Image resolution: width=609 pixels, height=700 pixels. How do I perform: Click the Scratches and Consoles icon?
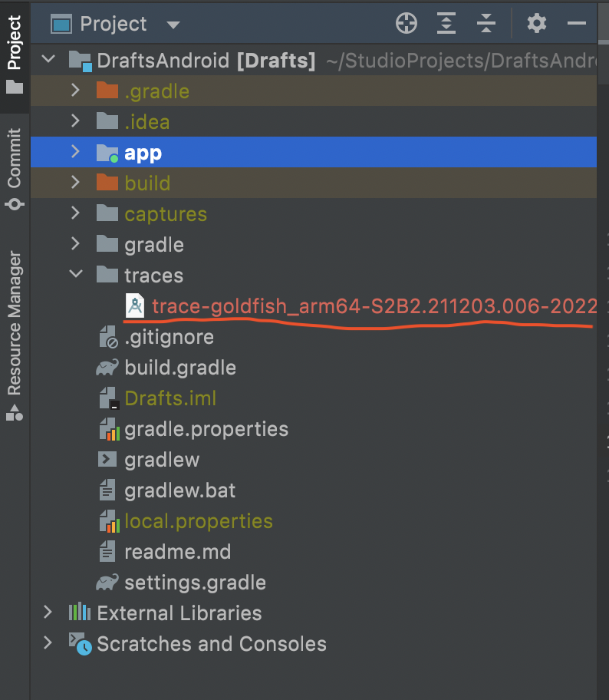79,643
